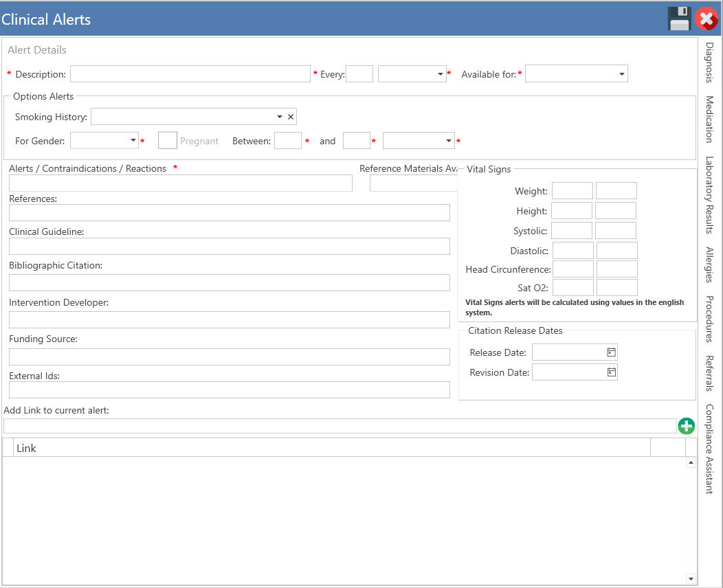Click the Link column header

click(x=331, y=448)
